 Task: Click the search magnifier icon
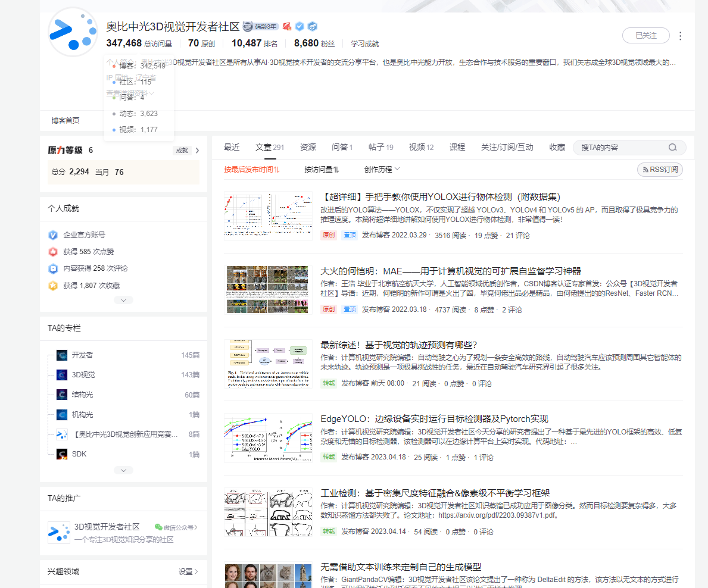672,148
